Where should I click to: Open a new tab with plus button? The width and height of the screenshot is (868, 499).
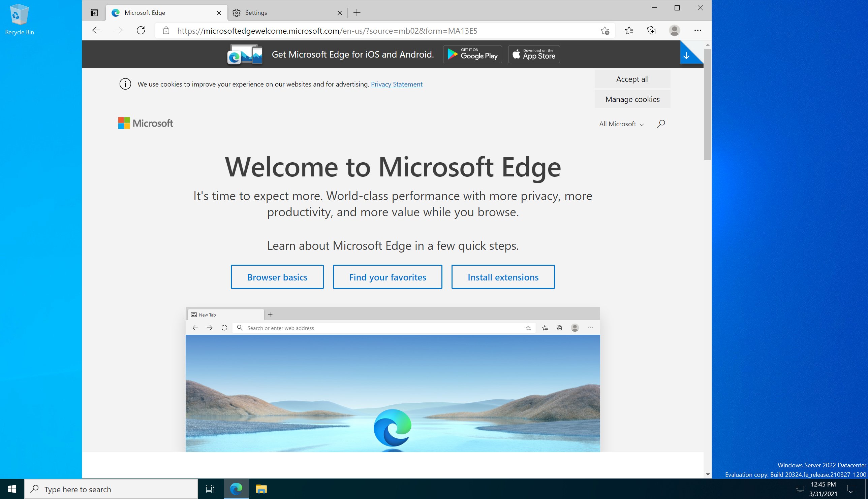(x=357, y=13)
